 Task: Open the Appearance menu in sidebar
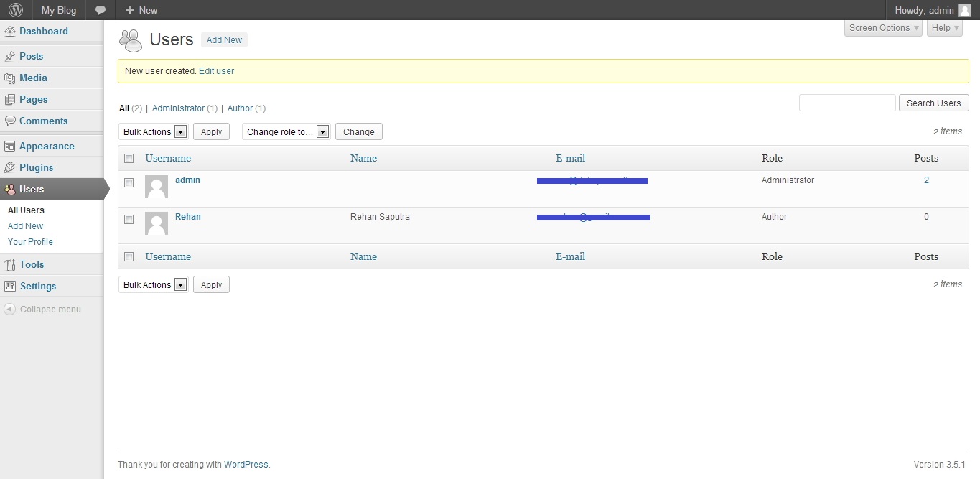point(47,146)
